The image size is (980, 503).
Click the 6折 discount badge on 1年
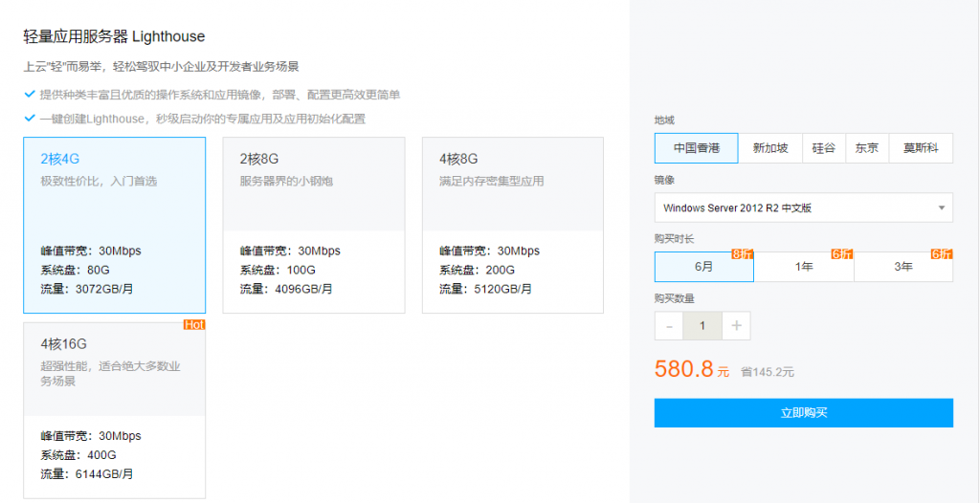[x=842, y=254]
